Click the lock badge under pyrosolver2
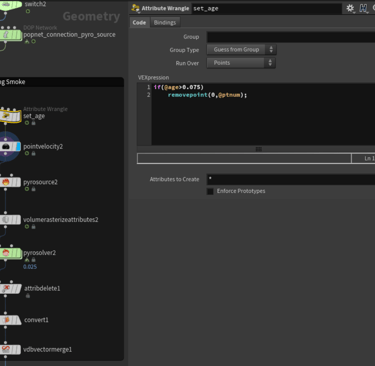375x366 pixels. (x=33, y=260)
